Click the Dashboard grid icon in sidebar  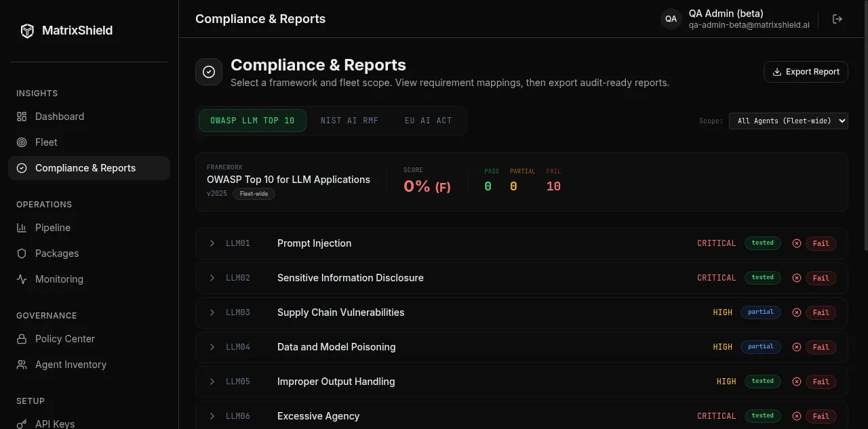tap(22, 117)
